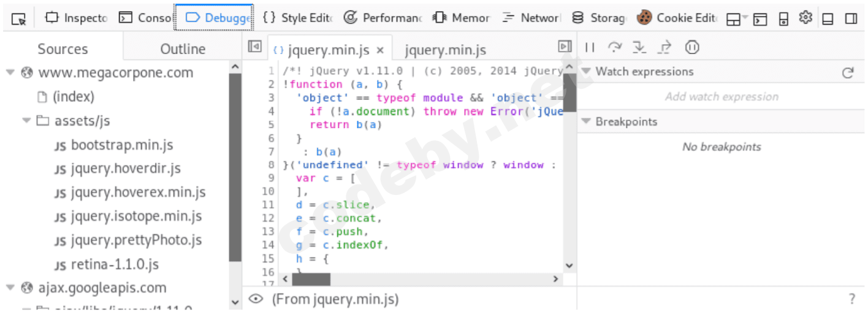Image resolution: width=868 pixels, height=315 pixels.
Task: Click the editor vertical scrollbar thumb
Action: coord(569,91)
